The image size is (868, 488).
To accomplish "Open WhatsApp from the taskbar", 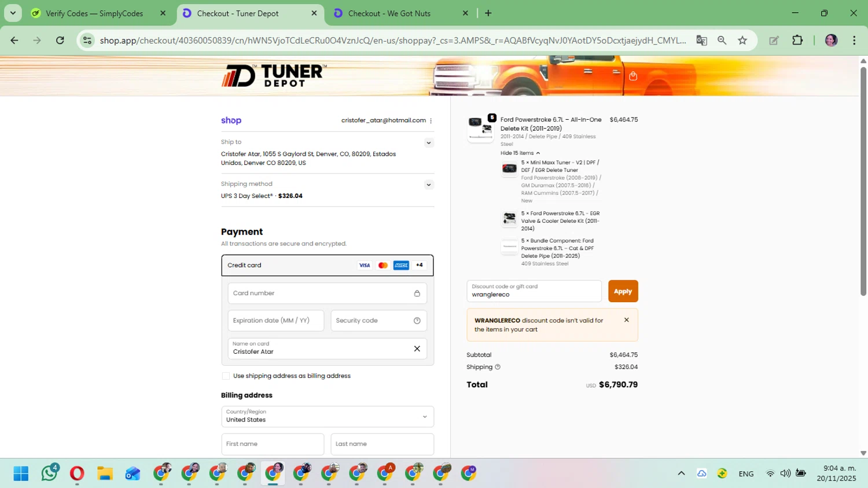I will pyautogui.click(x=49, y=474).
